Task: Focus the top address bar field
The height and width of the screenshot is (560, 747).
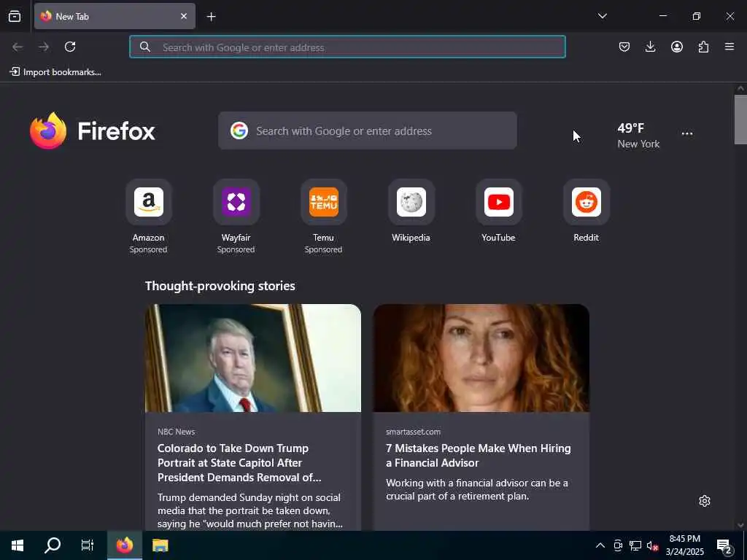Action: pyautogui.click(x=347, y=47)
